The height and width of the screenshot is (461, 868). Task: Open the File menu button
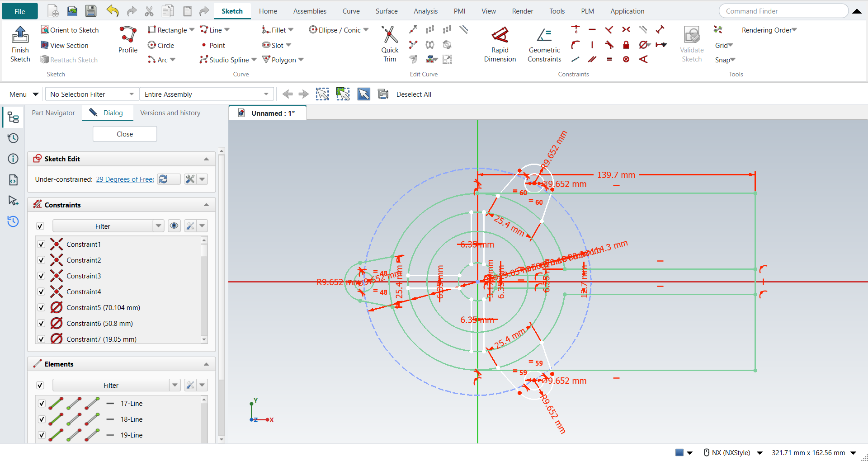[20, 11]
